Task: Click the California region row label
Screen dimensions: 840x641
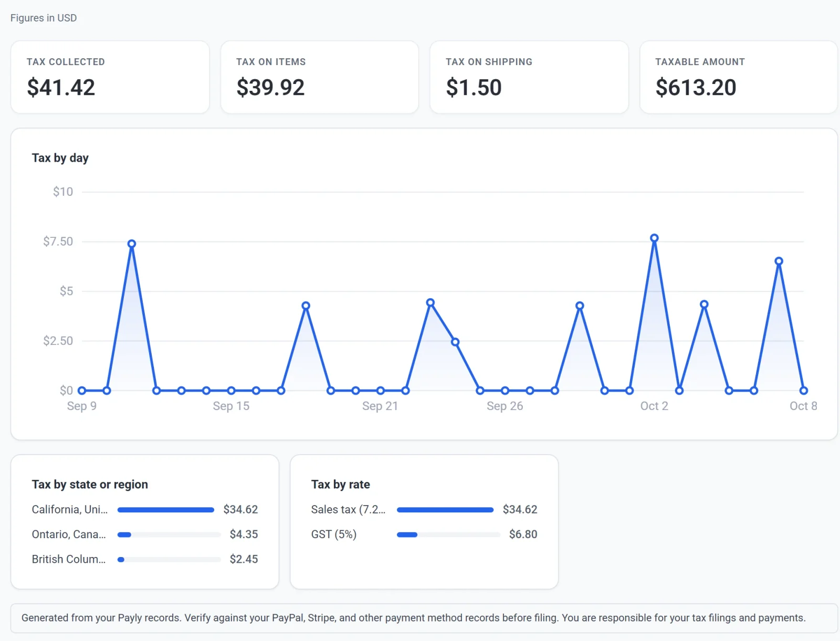Action: coord(70,510)
